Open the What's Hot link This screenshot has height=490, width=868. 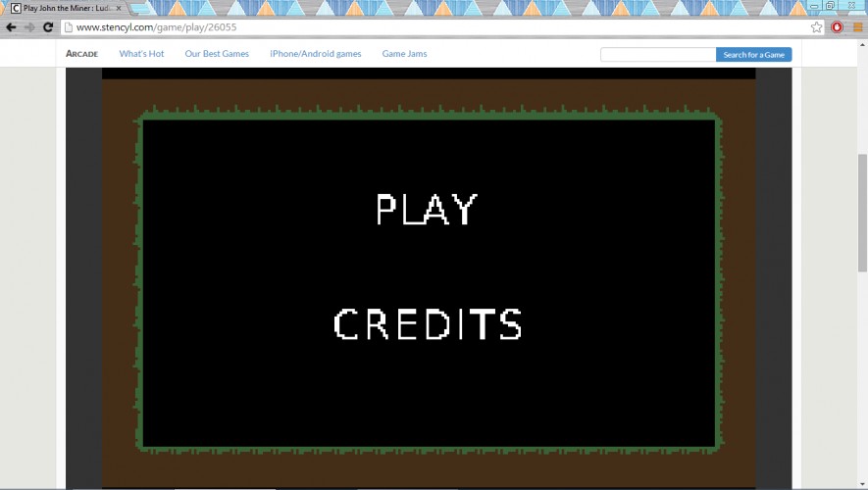(x=141, y=54)
